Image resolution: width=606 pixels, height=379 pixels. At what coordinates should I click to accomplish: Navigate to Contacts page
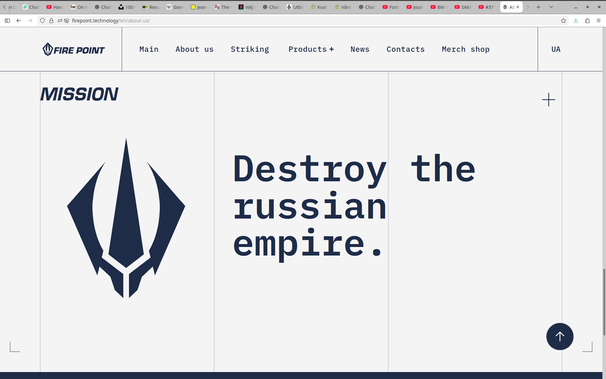click(405, 49)
